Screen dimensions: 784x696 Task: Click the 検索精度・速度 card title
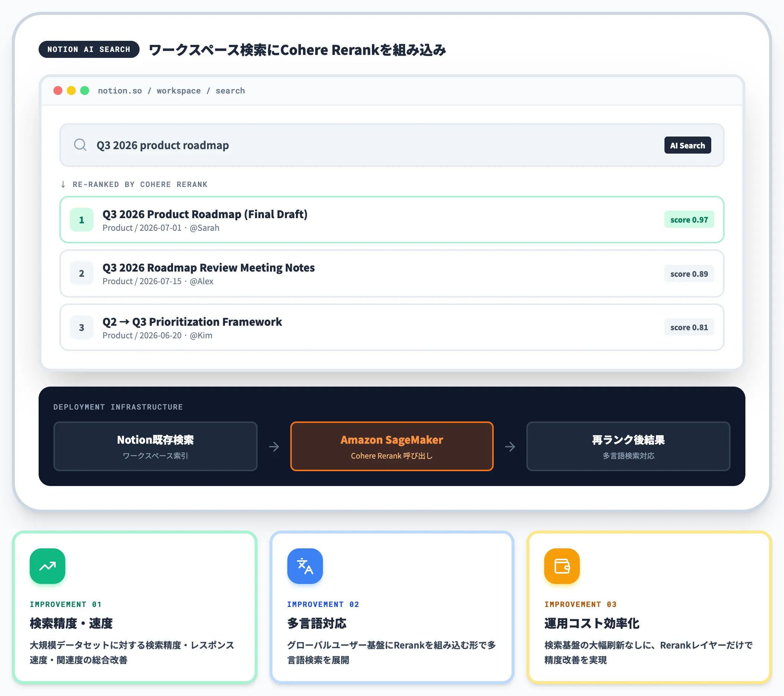pyautogui.click(x=71, y=624)
